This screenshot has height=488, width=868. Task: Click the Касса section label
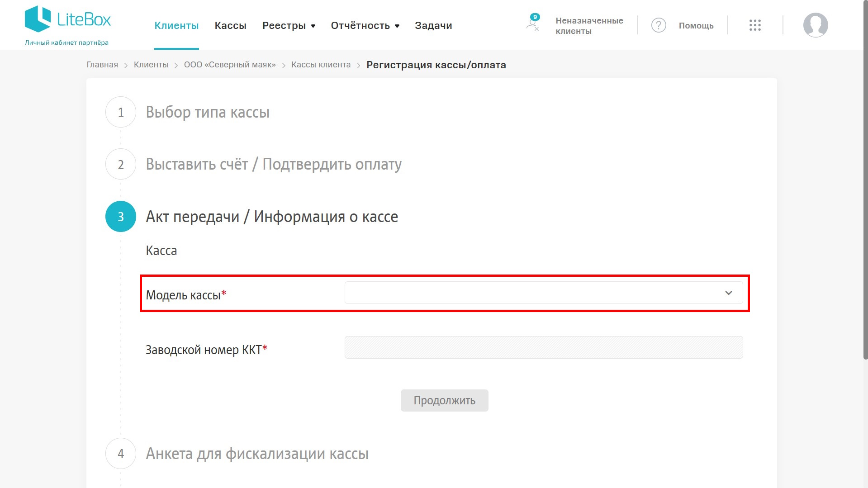tap(161, 251)
